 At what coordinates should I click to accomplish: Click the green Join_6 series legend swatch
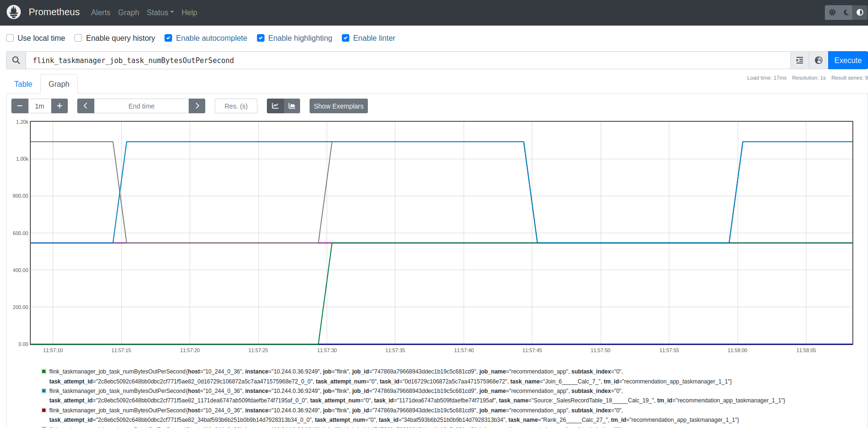click(x=44, y=372)
